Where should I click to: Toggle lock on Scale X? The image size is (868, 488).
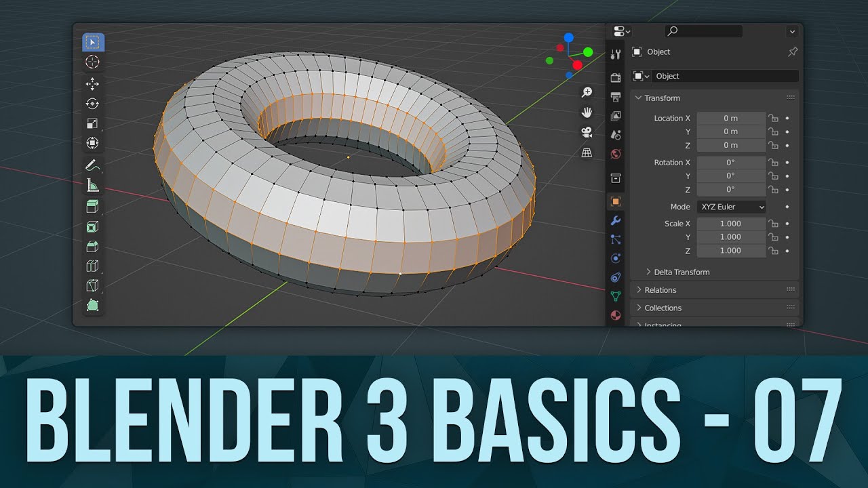(772, 223)
